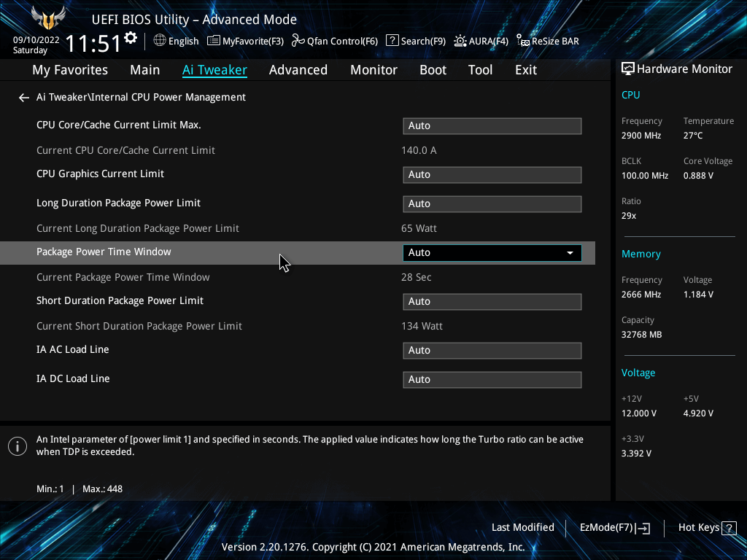Select the Long Duration Package Power Limit label

pos(119,203)
